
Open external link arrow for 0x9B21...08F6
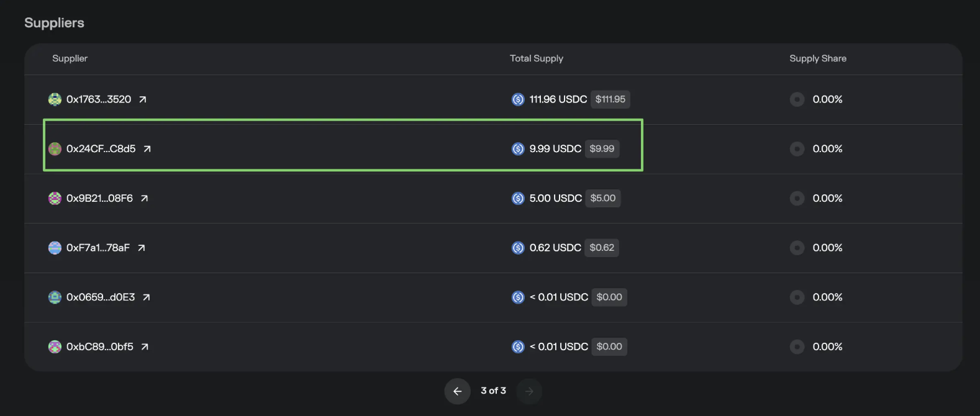[x=144, y=199]
